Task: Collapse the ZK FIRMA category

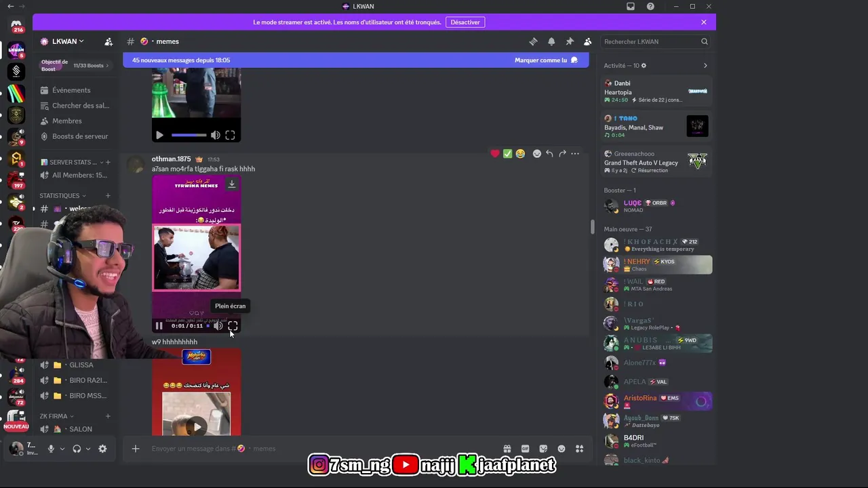Action: (x=57, y=416)
